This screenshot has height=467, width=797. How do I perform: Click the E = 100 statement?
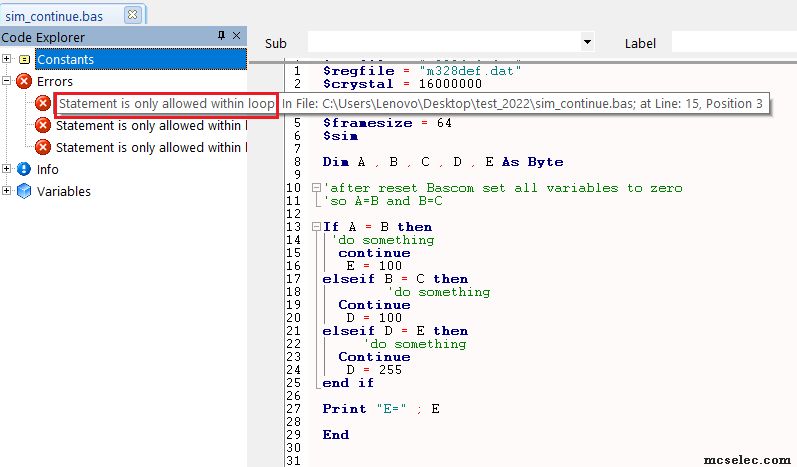click(x=375, y=266)
